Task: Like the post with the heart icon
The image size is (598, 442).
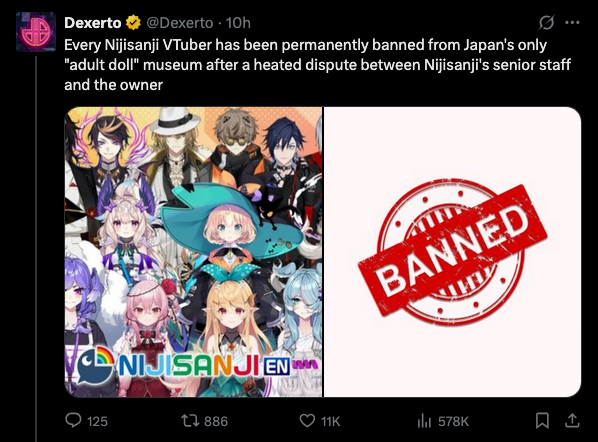Action: point(307,421)
